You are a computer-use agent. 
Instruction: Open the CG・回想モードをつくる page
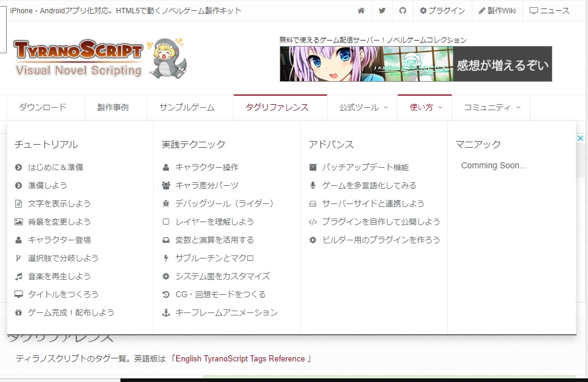tap(221, 294)
